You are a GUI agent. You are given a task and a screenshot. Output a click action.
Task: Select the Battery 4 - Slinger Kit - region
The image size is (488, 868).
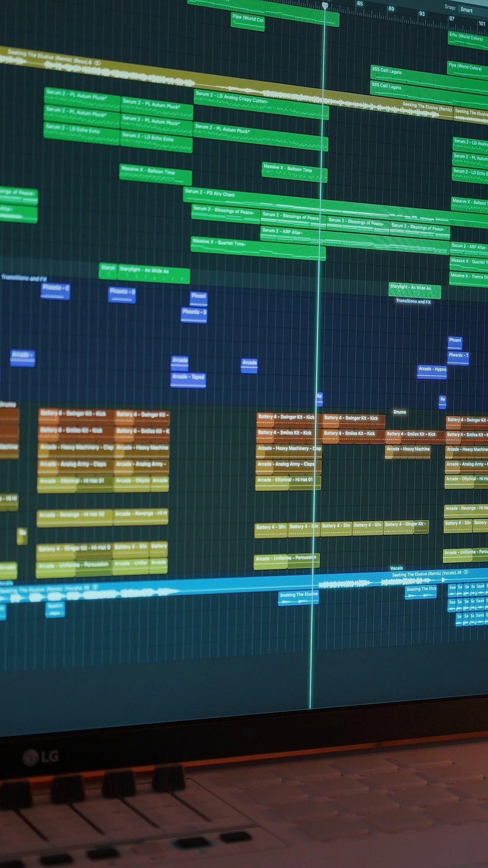(x=406, y=527)
